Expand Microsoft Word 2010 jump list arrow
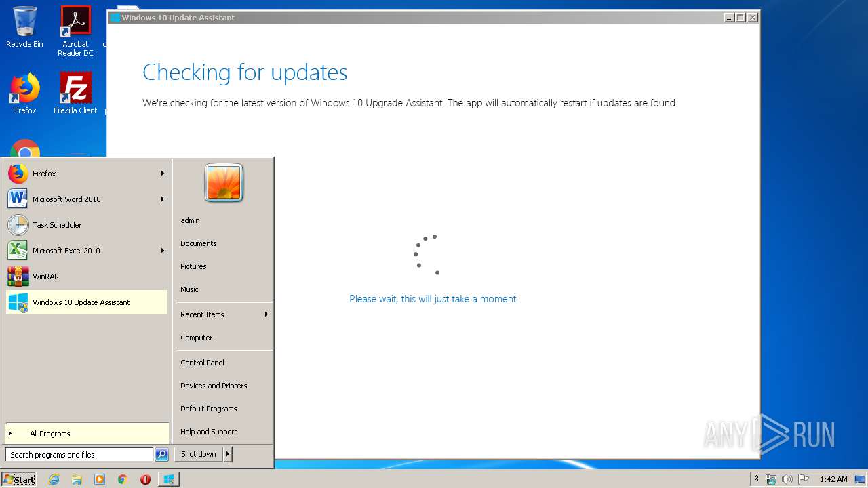This screenshot has width=868, height=488. [x=162, y=199]
